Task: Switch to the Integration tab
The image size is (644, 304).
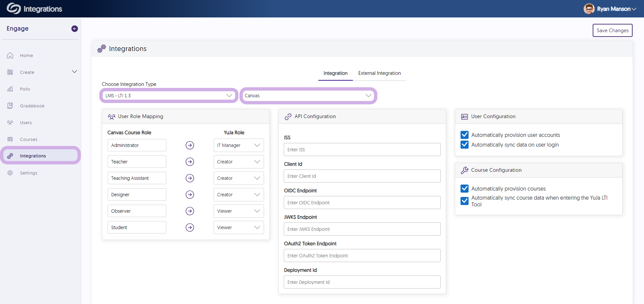Action: pyautogui.click(x=335, y=73)
